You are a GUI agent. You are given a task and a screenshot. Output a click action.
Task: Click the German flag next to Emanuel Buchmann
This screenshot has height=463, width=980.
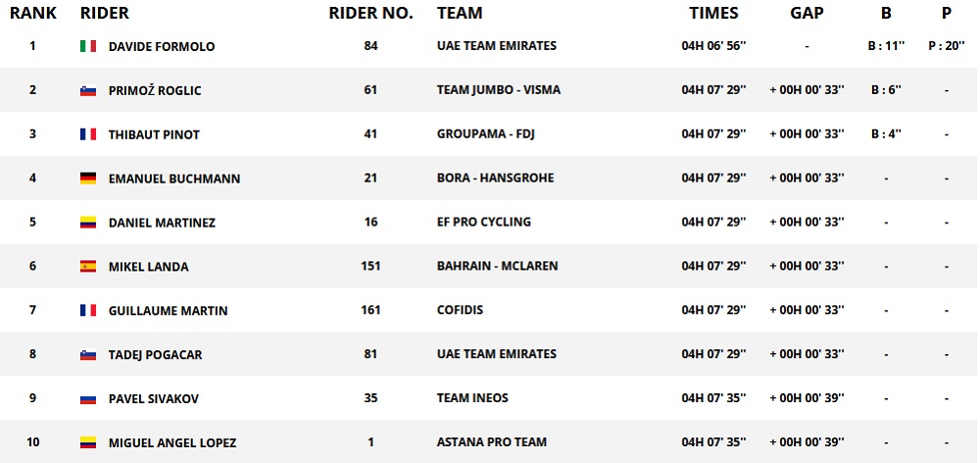pos(87,179)
